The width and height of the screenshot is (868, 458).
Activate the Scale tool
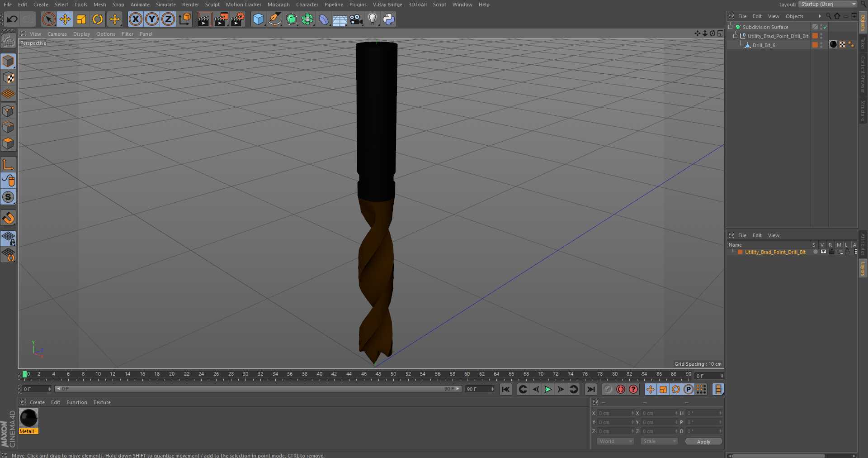pyautogui.click(x=81, y=19)
